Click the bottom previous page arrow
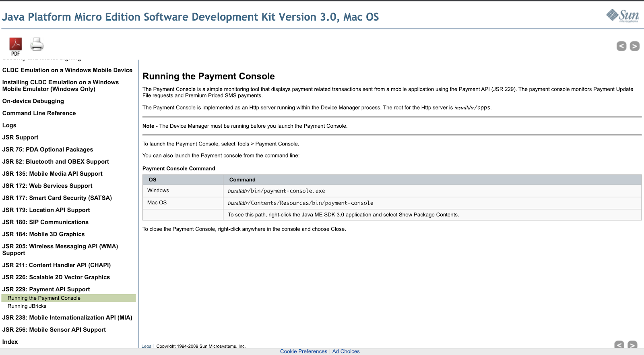The image size is (644, 355). click(x=619, y=345)
